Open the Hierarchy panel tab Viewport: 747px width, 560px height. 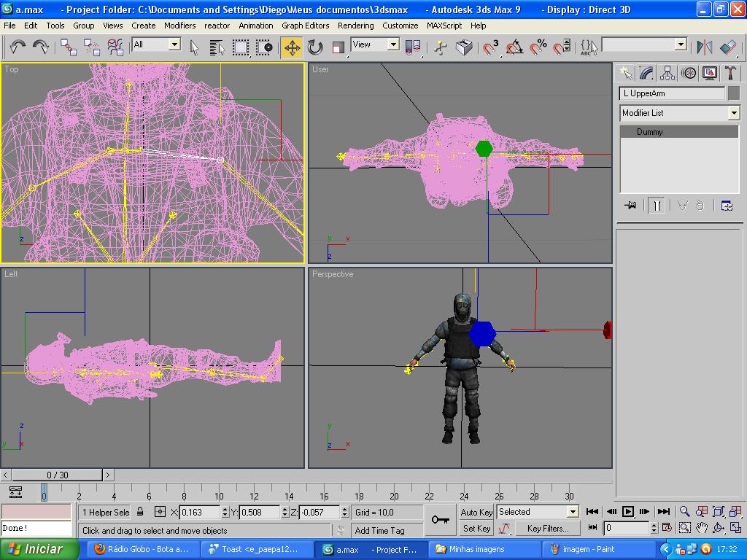(667, 73)
